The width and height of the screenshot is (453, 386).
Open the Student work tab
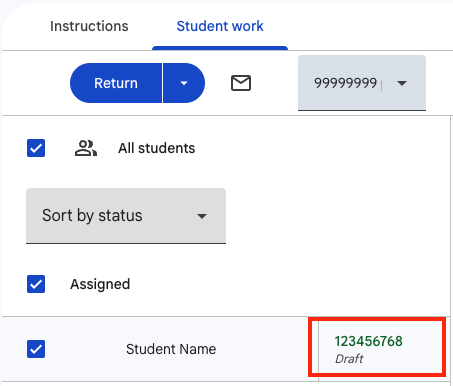[x=220, y=26]
